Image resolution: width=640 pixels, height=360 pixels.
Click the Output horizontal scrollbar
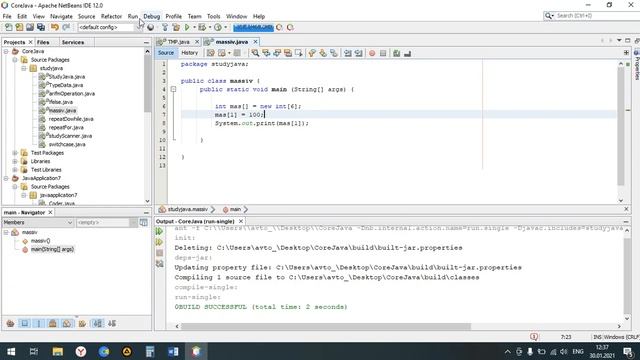click(x=326, y=327)
